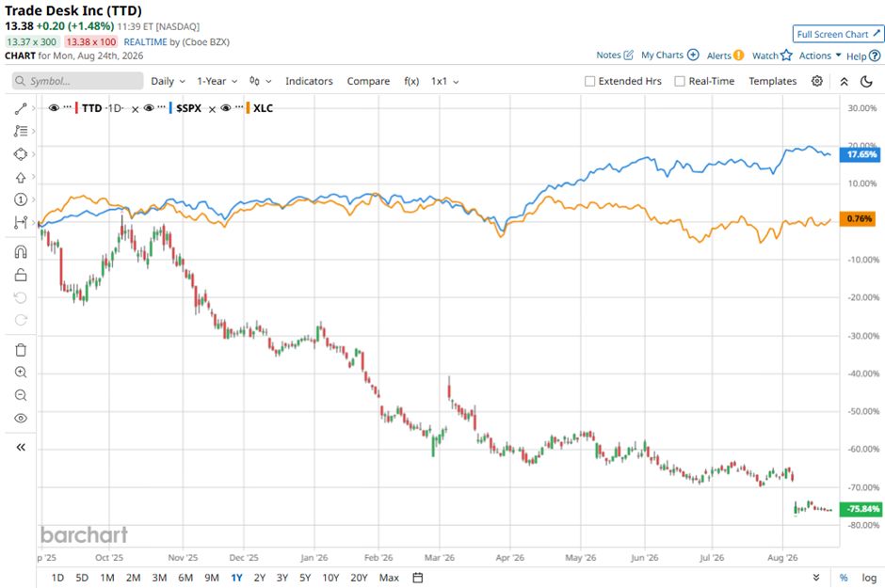The height and width of the screenshot is (588, 885).
Task: Toggle log scale
Action: 869,578
